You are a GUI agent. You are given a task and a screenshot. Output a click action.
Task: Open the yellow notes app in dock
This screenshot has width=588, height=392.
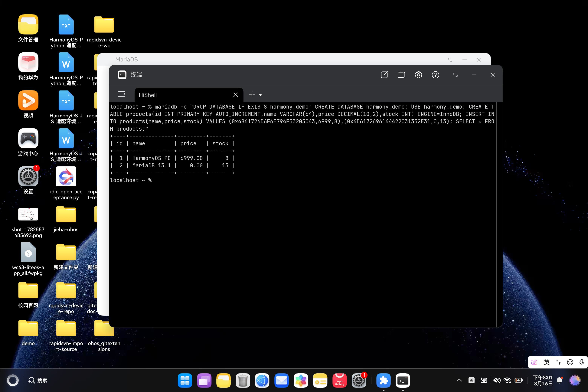[320, 381]
